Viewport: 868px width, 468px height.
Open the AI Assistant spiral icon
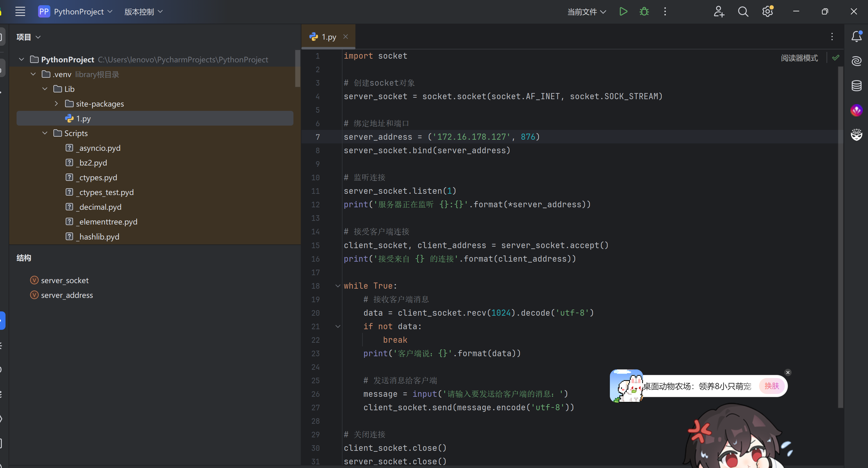tap(856, 61)
